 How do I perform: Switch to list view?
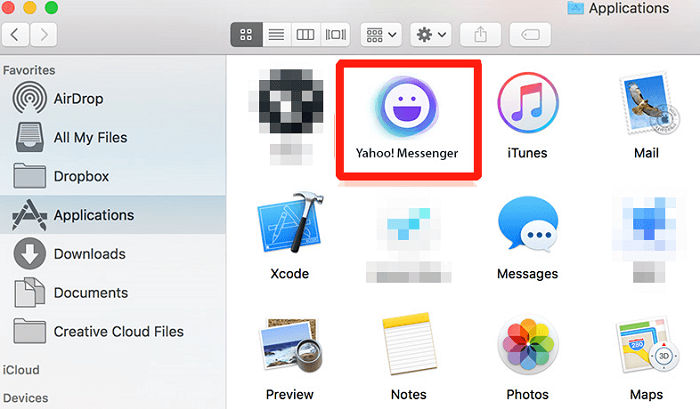coord(276,34)
